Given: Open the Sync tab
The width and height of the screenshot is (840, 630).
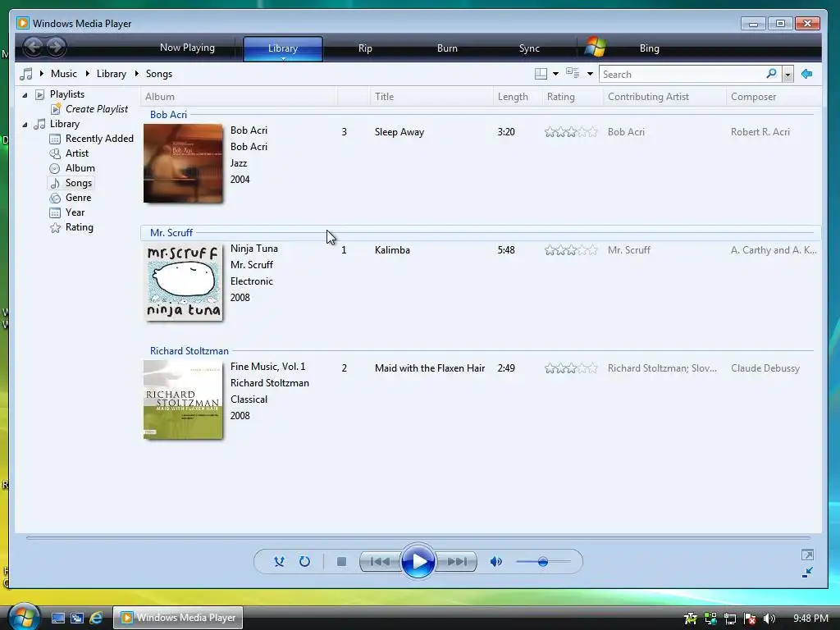Looking at the screenshot, I should [x=529, y=48].
